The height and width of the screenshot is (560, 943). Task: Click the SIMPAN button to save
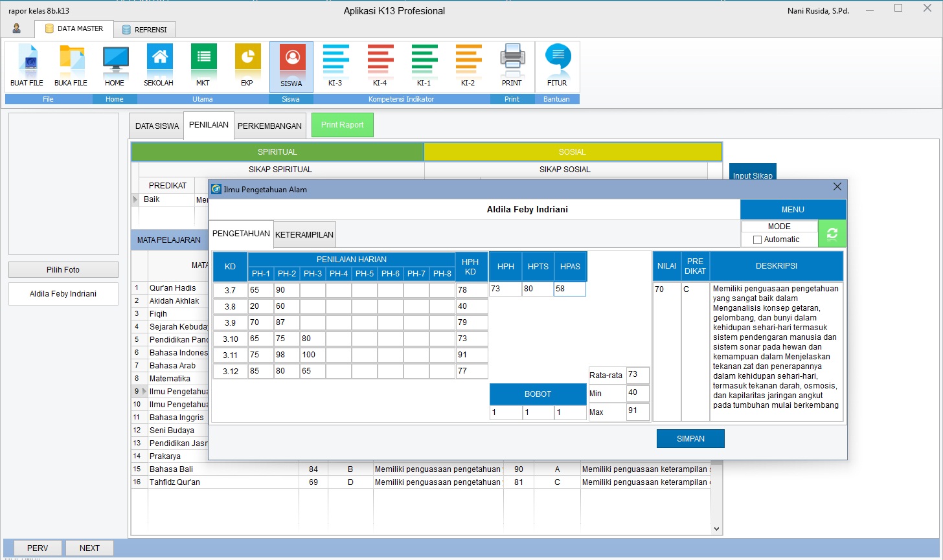[x=690, y=438]
